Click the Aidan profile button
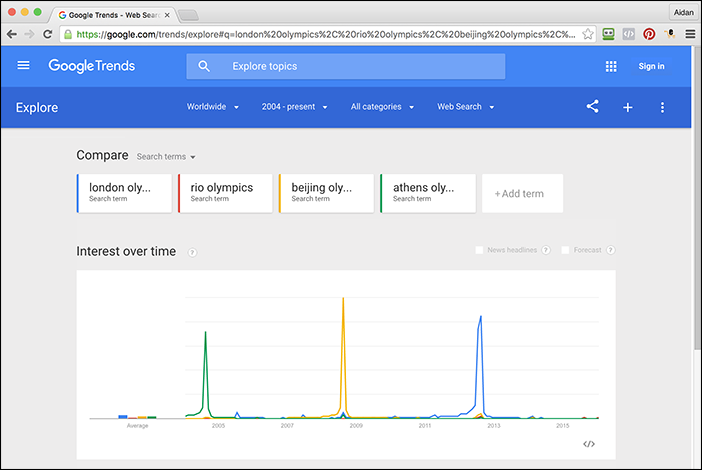Screen dimensions: 702x470 click(x=684, y=13)
